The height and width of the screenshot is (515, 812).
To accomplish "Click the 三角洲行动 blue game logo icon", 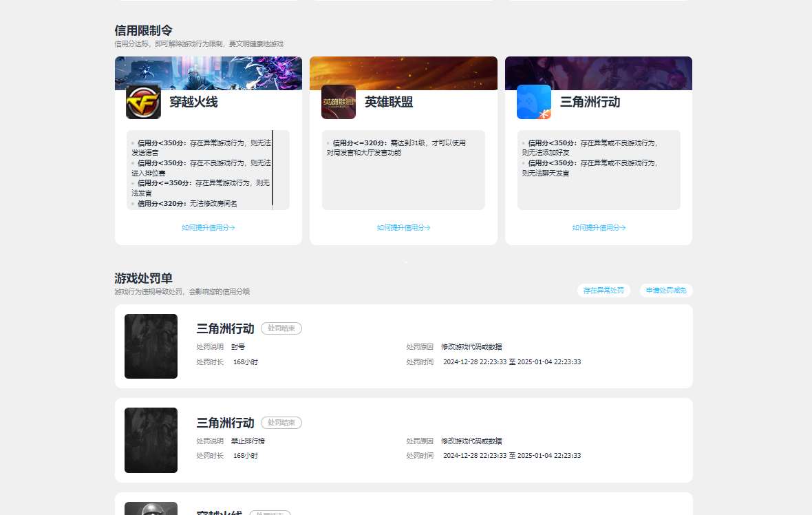I will coord(533,101).
